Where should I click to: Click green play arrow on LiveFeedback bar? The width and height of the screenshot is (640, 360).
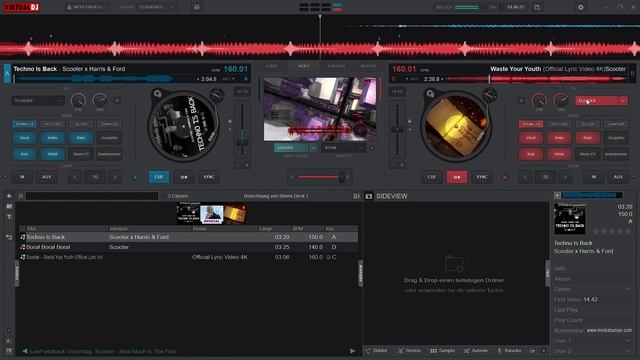tap(352, 351)
